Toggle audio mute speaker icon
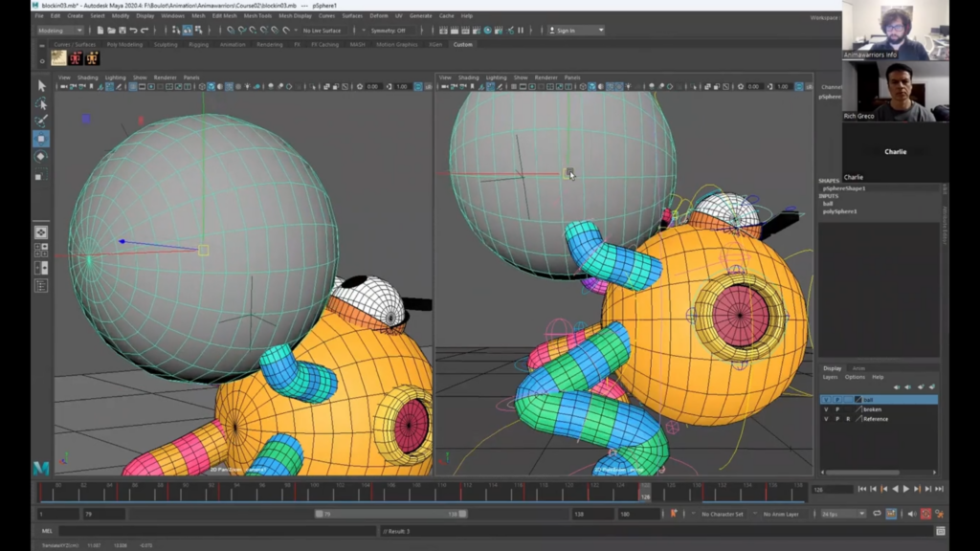 [x=912, y=514]
